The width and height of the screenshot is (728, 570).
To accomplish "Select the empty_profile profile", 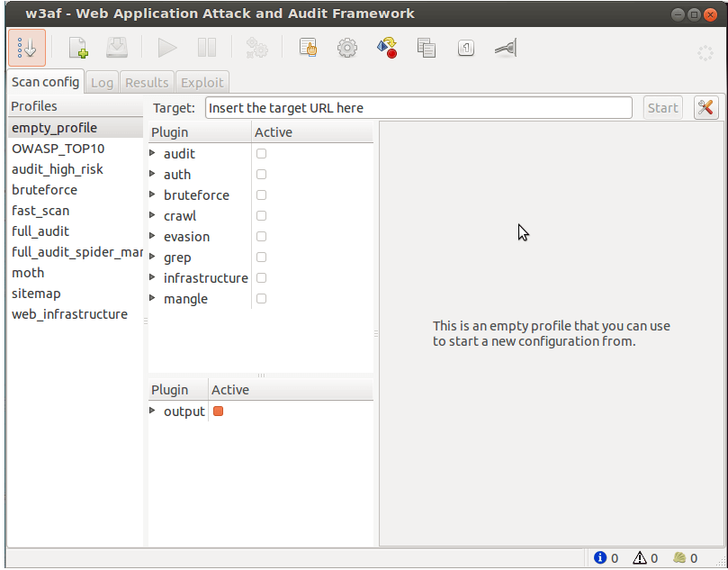I will (76, 128).
